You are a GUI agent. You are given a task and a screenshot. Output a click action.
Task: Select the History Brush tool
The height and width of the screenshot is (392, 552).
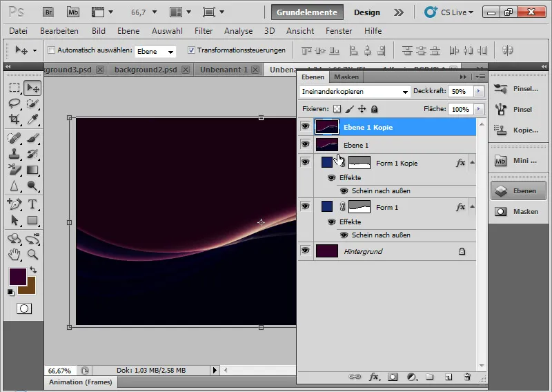pos(32,154)
